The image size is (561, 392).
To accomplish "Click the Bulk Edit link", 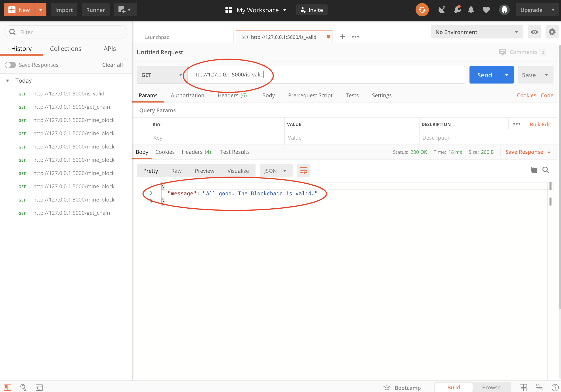I will point(540,124).
